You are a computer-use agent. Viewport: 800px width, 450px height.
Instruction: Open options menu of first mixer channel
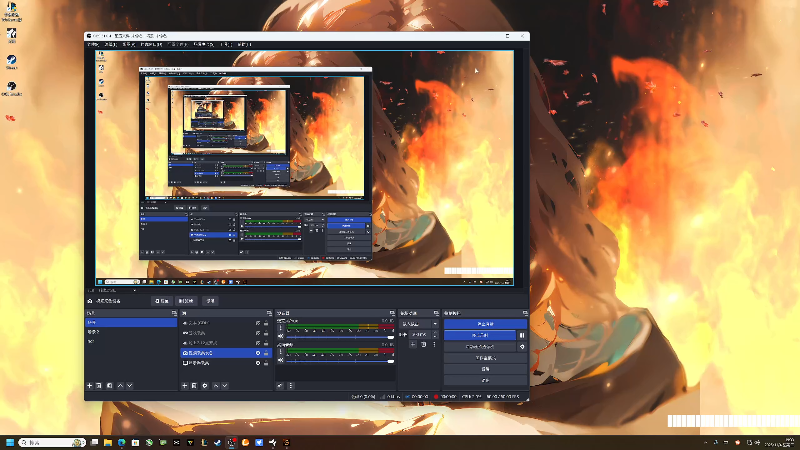tap(281, 328)
